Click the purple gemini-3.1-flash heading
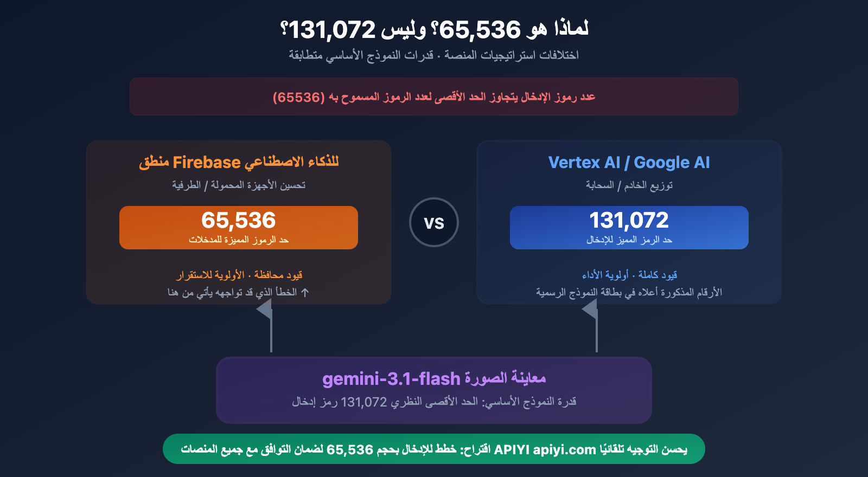The height and width of the screenshot is (477, 868). (434, 378)
